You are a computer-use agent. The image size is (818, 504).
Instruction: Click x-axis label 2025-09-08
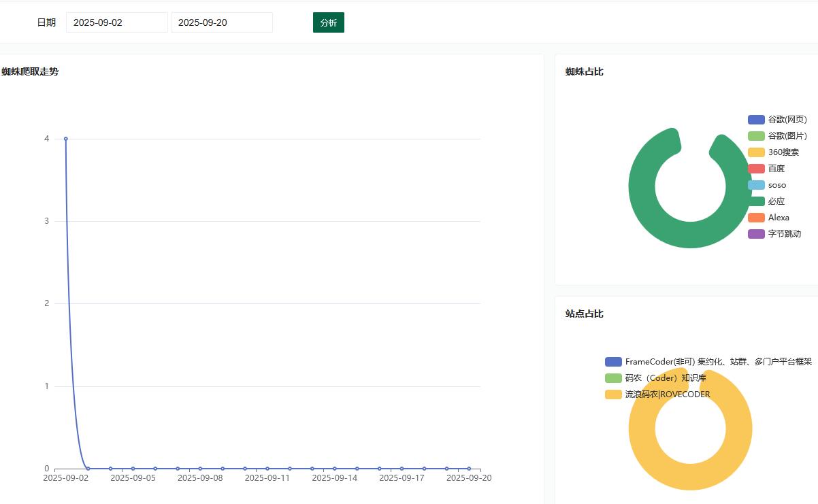[x=200, y=478]
